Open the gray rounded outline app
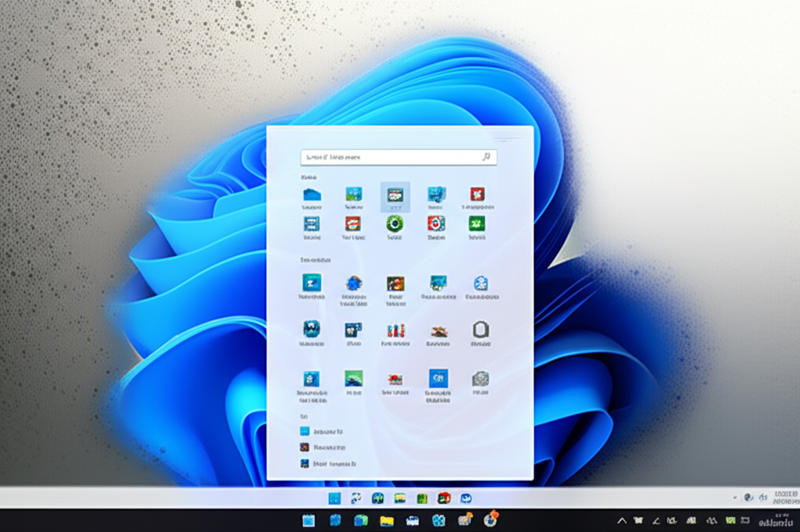The image size is (800, 532). tap(480, 330)
